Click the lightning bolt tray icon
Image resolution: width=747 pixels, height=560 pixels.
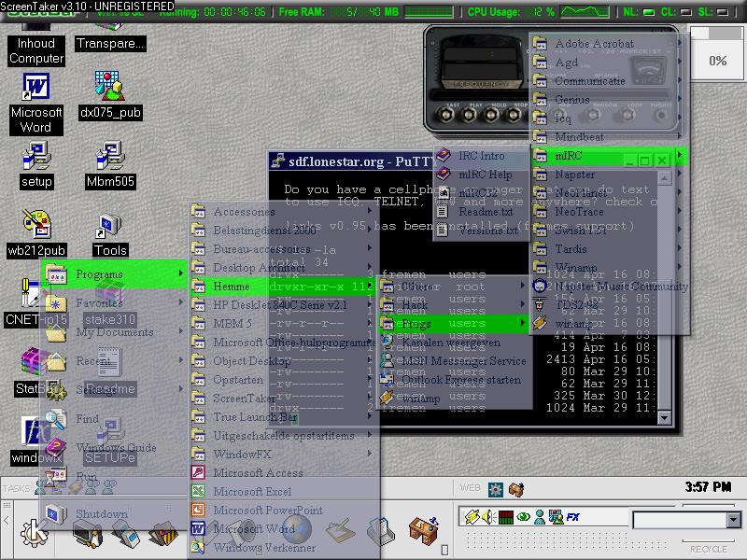click(472, 517)
